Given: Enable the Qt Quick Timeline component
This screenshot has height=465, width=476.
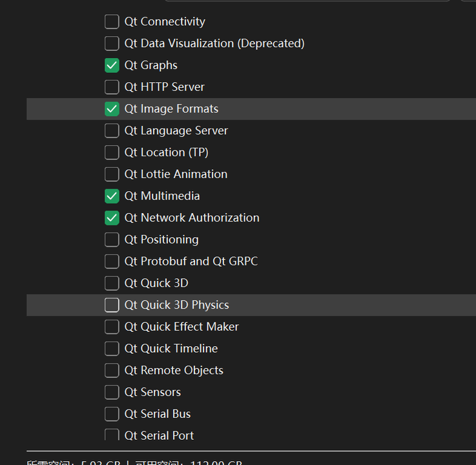Looking at the screenshot, I should coord(112,348).
